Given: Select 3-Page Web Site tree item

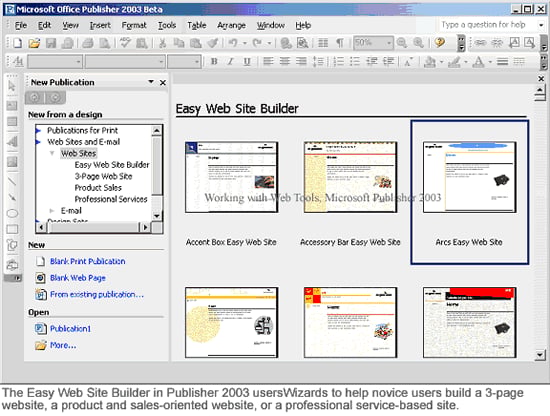Looking at the screenshot, I should click(x=103, y=176).
